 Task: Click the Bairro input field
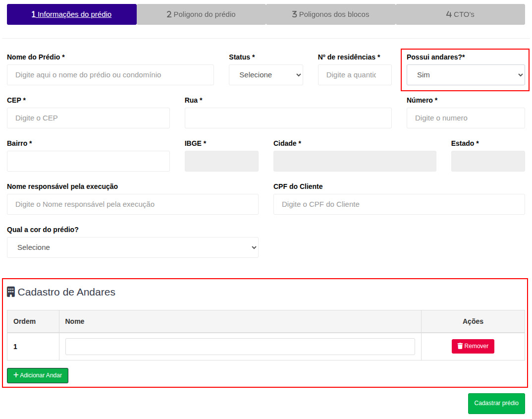coord(88,161)
